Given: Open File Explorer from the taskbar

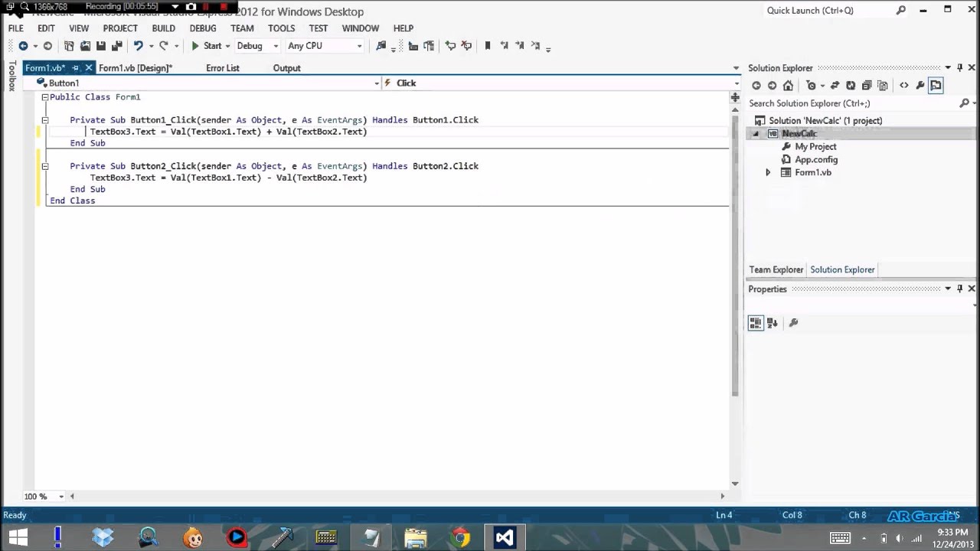Looking at the screenshot, I should (x=416, y=537).
